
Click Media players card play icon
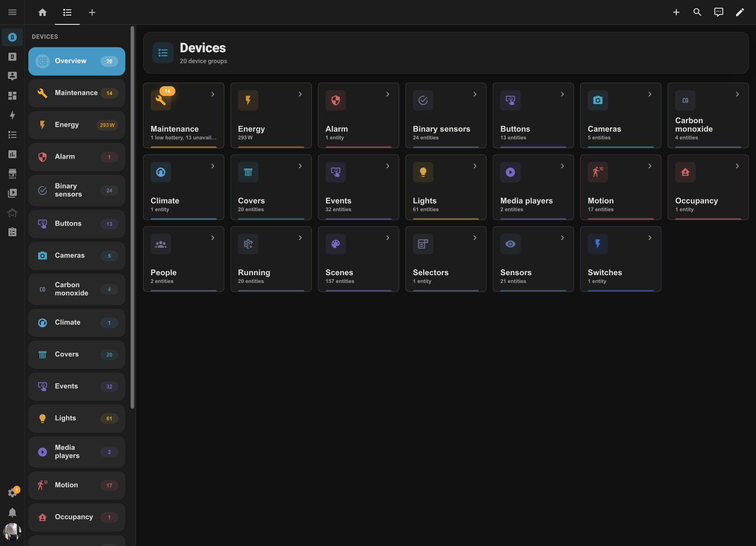pos(511,172)
